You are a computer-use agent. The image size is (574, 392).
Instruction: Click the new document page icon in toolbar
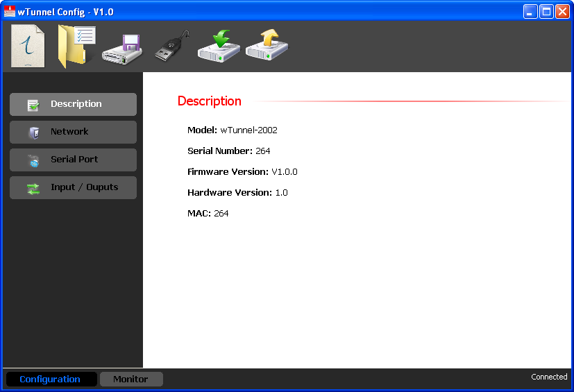(28, 46)
